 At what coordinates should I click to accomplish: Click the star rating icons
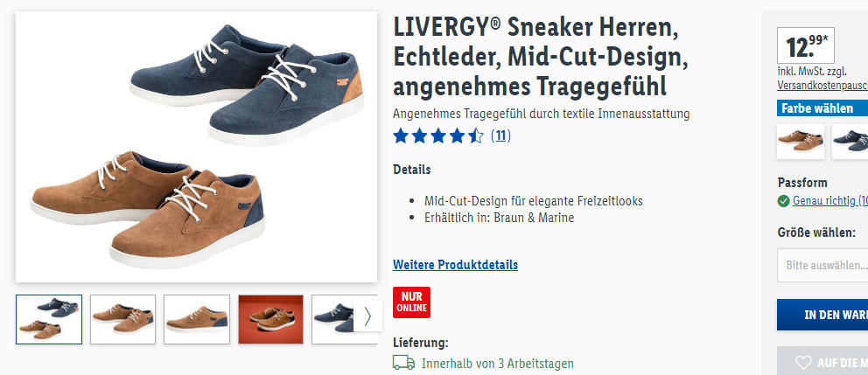tap(438, 135)
